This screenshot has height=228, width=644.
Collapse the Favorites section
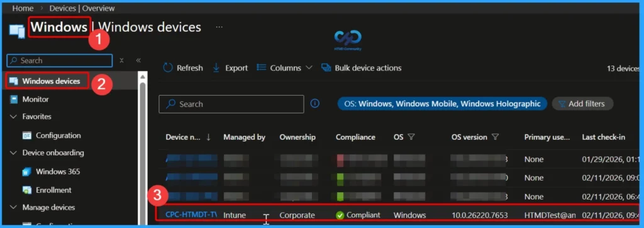pos(13,117)
